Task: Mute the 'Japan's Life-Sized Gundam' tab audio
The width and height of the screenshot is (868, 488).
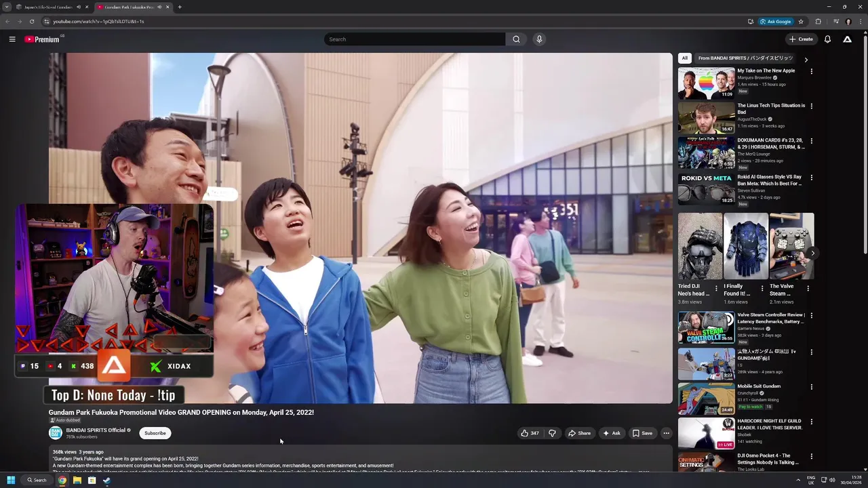Action: [x=79, y=7]
